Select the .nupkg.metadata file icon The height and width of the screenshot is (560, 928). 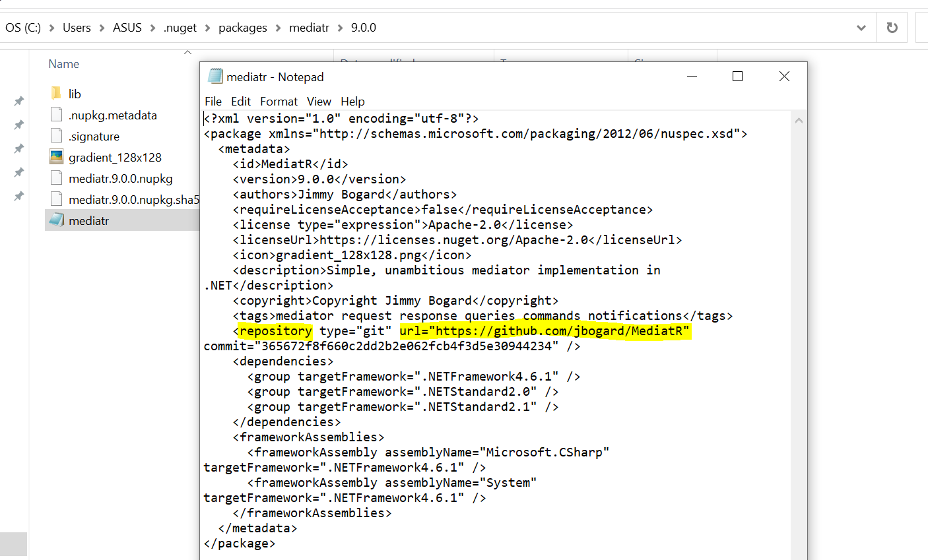(x=57, y=115)
